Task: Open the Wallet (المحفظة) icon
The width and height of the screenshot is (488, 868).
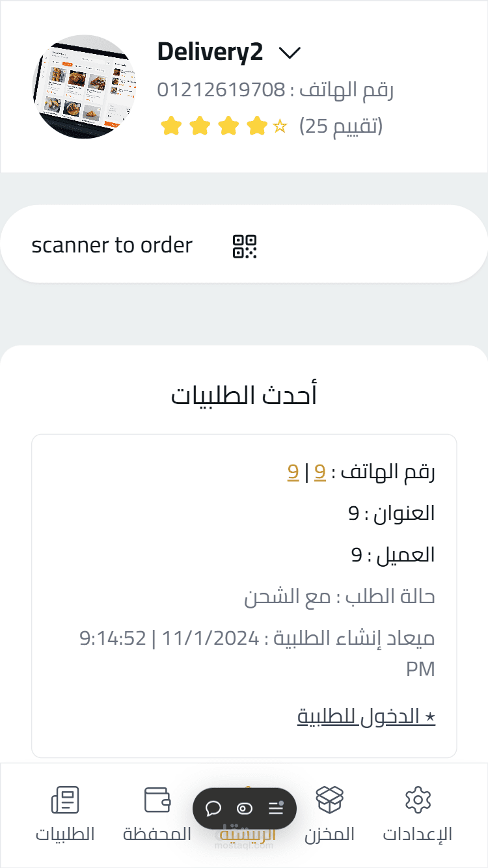Action: pos(157,800)
